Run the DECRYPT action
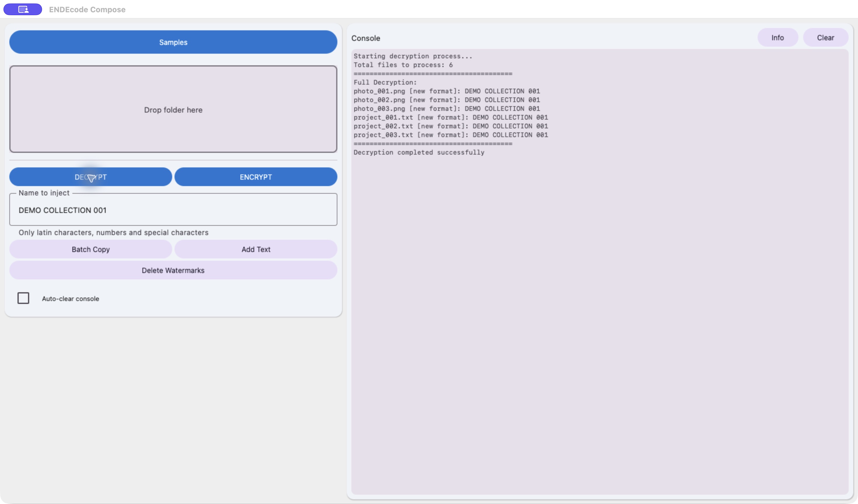 pos(90,177)
